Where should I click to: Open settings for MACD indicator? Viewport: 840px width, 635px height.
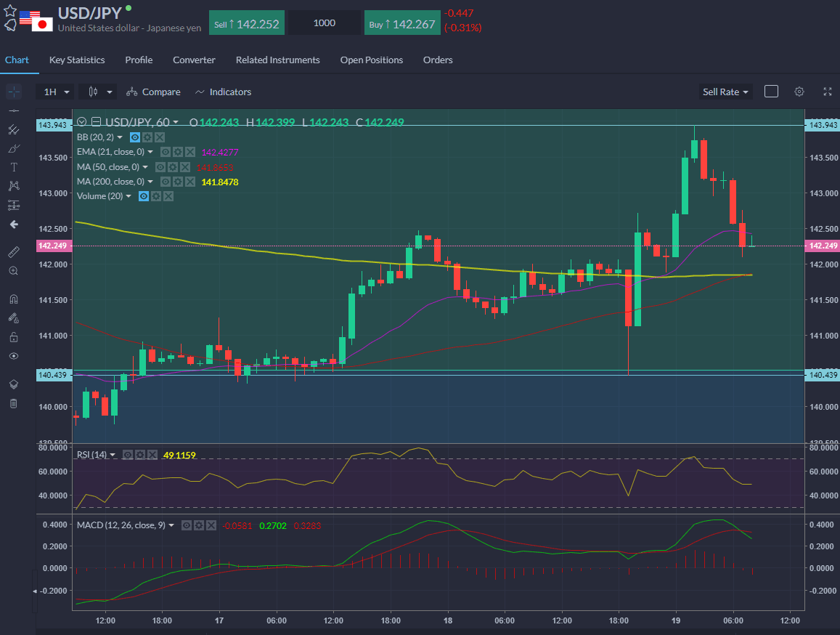(x=198, y=525)
